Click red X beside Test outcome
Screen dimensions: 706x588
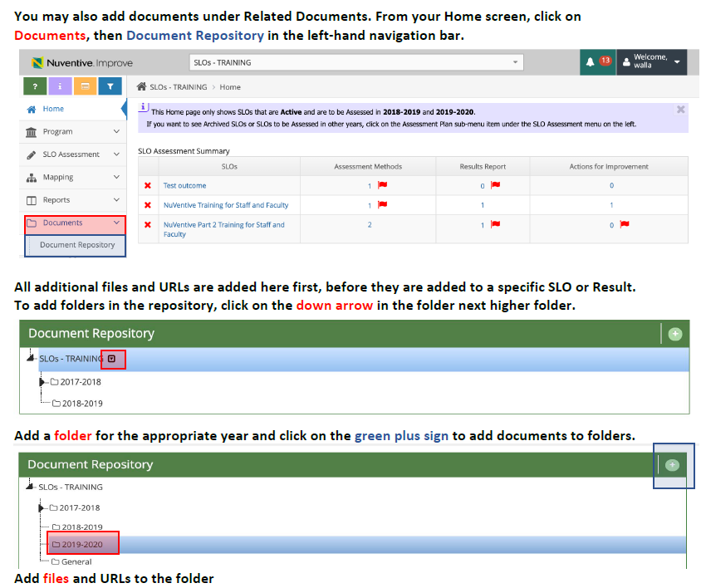[148, 186]
